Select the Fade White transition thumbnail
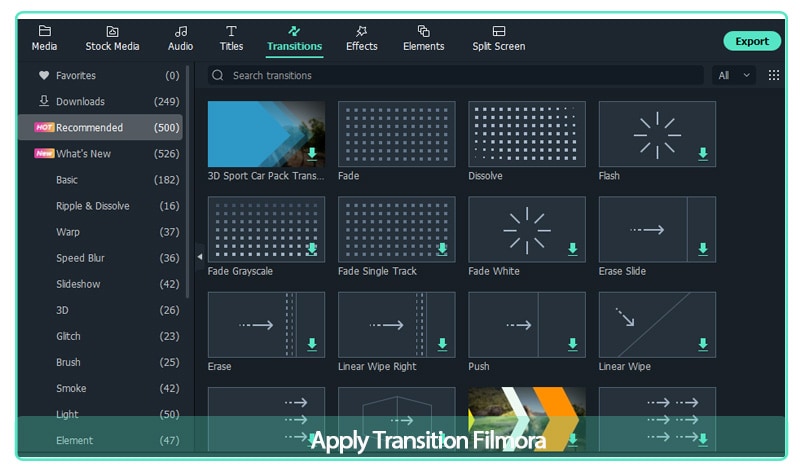Image resolution: width=800 pixels, height=472 pixels. (x=527, y=229)
